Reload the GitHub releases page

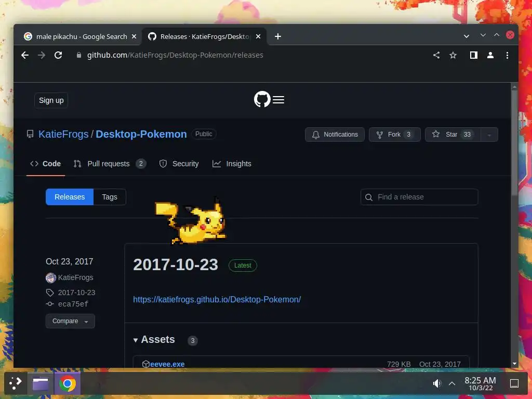pyautogui.click(x=58, y=55)
